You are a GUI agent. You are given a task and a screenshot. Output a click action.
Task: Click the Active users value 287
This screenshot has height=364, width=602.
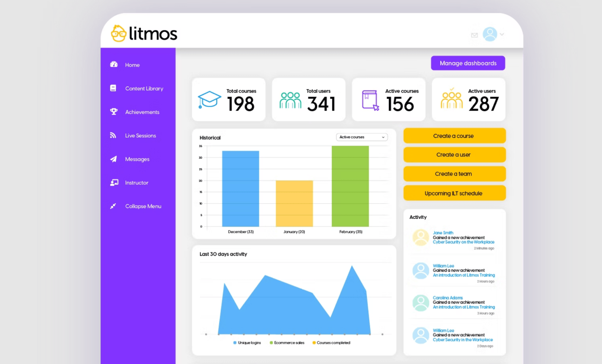pyautogui.click(x=483, y=104)
